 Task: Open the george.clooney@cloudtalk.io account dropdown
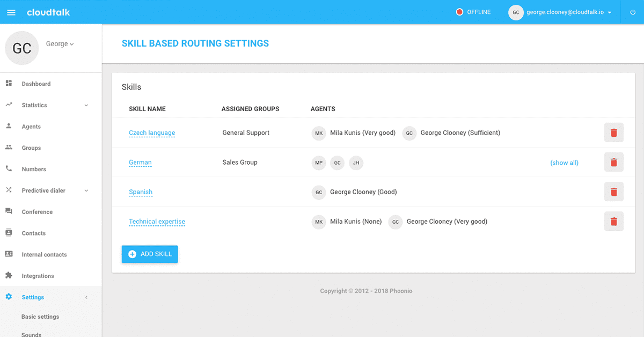click(569, 12)
